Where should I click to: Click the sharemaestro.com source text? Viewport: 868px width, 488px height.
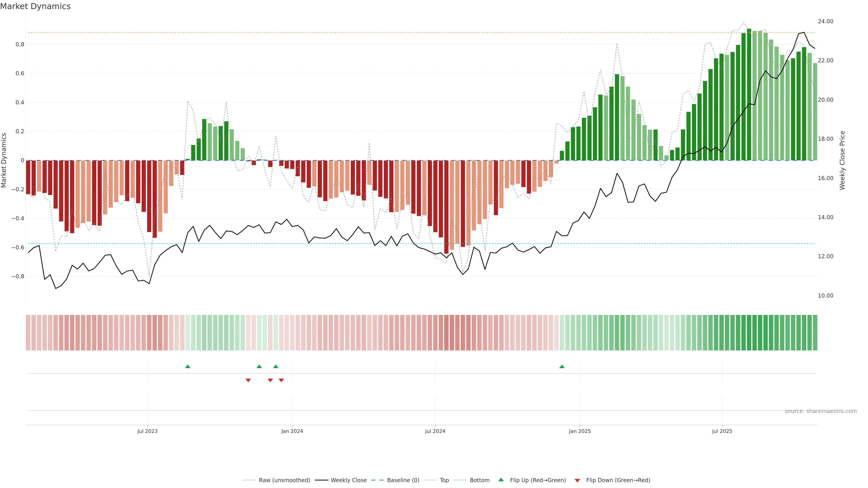[821, 411]
